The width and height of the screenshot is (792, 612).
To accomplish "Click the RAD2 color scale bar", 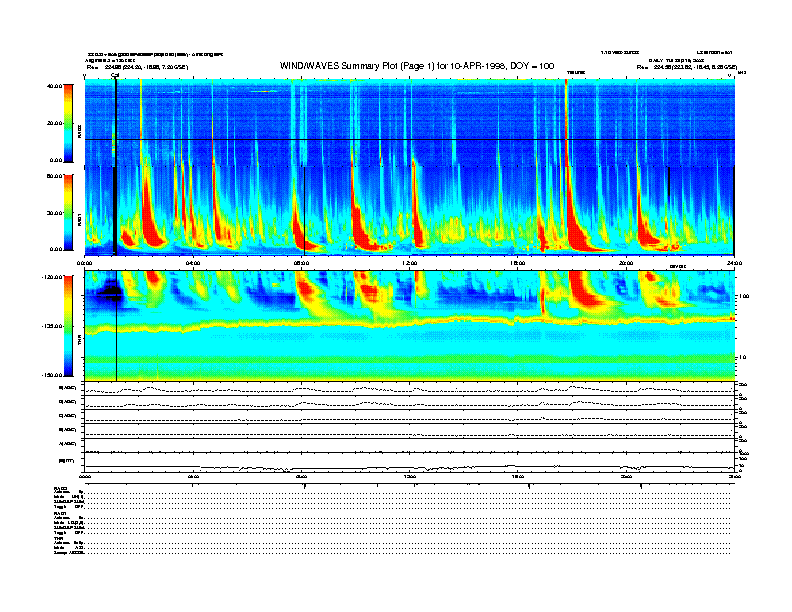I will 68,123.
